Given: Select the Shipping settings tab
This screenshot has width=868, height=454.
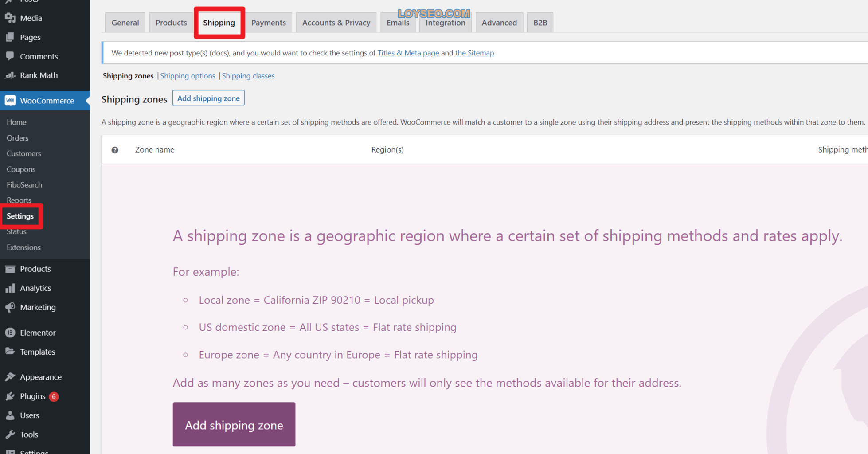Looking at the screenshot, I should pos(219,23).
